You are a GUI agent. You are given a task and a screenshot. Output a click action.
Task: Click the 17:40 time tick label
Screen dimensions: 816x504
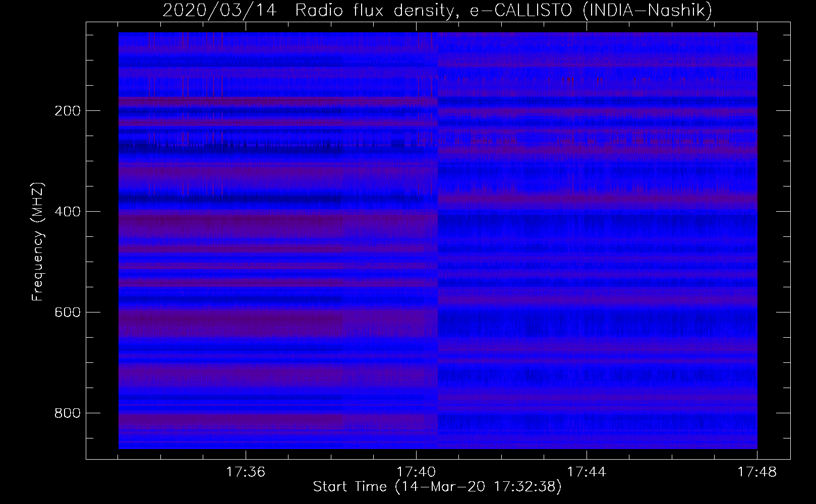416,472
